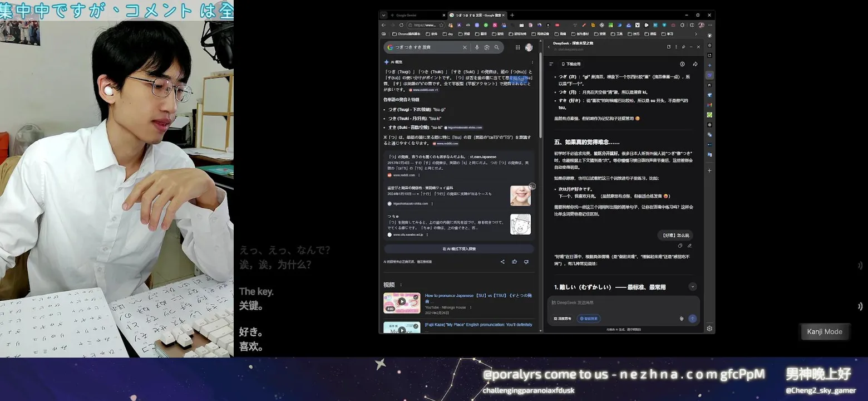Open browser sidebar settings gear icon

pyautogui.click(x=709, y=329)
